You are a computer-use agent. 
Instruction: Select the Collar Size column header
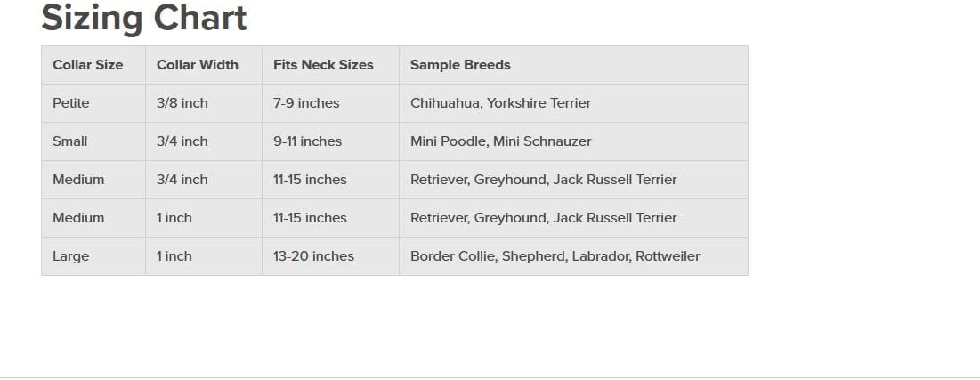click(88, 65)
